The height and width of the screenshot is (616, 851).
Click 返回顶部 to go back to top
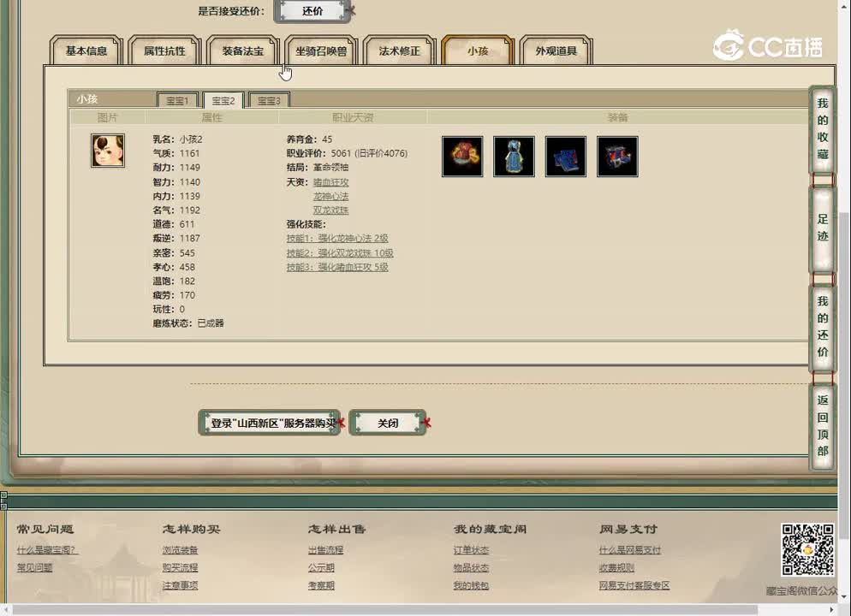point(821,428)
